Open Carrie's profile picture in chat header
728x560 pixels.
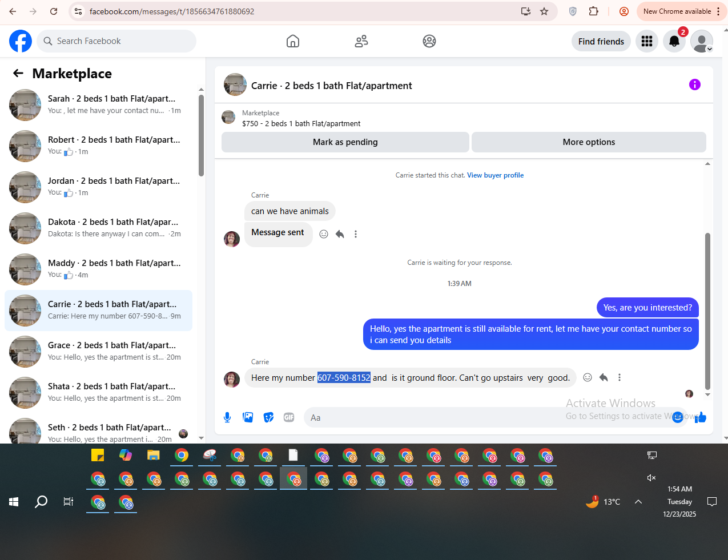click(235, 84)
